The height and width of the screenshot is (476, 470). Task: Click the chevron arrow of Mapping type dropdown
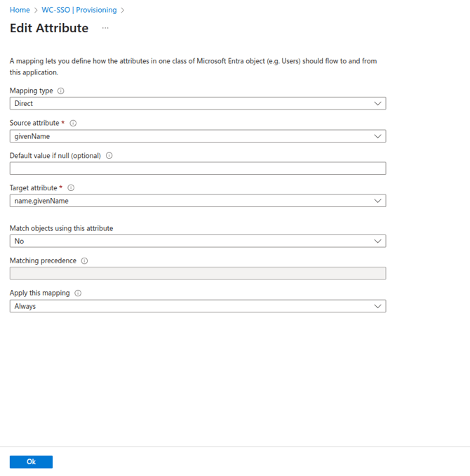click(377, 103)
